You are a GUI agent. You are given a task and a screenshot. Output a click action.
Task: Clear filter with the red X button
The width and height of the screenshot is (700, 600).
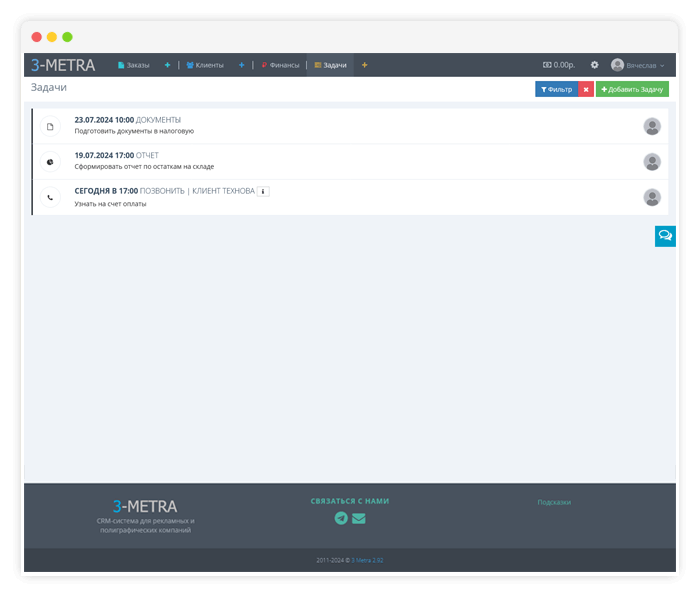586,89
